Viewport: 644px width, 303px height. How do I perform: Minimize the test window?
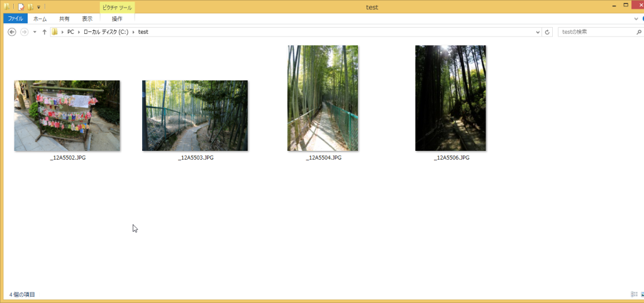point(614,5)
